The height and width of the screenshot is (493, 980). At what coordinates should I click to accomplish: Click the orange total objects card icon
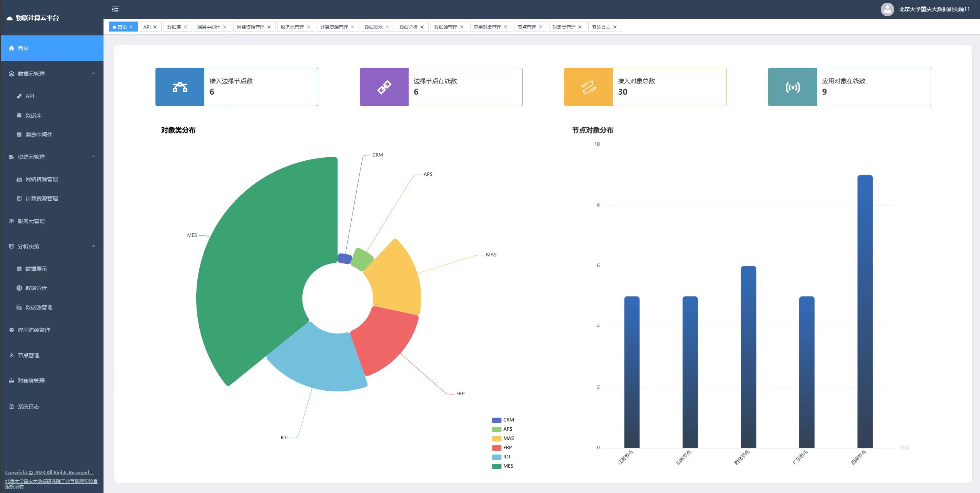click(588, 87)
